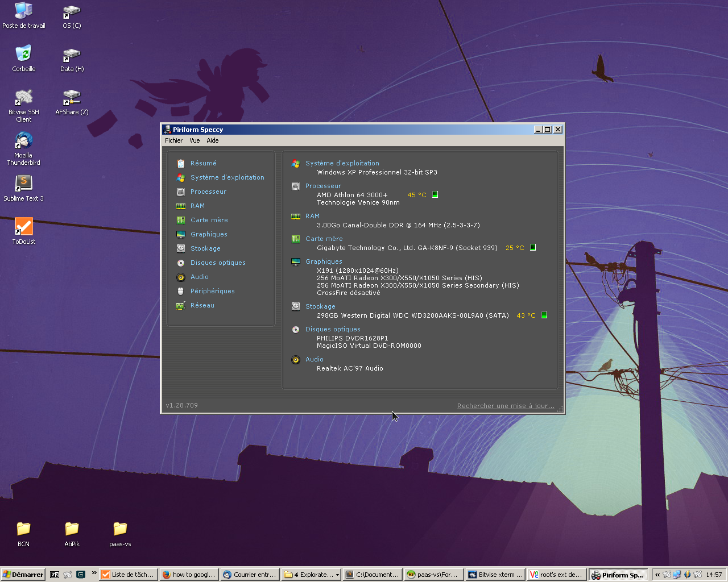Select the Système d'exploitation sidebar icon
The width and height of the screenshot is (728, 582).
[181, 178]
